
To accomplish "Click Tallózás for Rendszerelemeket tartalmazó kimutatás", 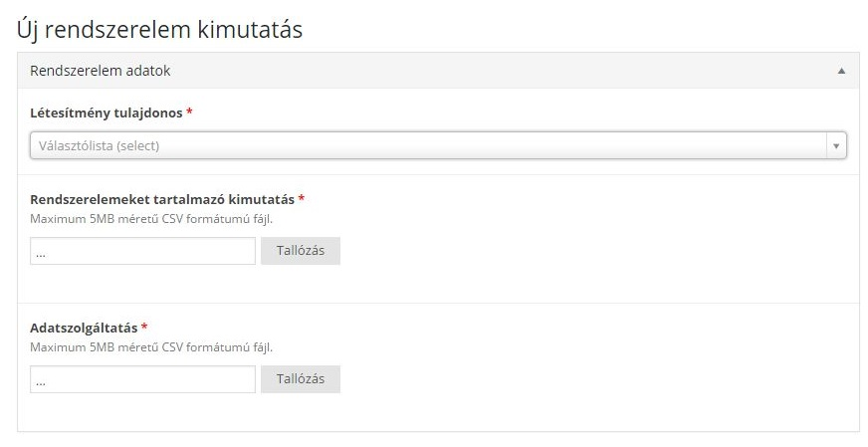I will [301, 250].
